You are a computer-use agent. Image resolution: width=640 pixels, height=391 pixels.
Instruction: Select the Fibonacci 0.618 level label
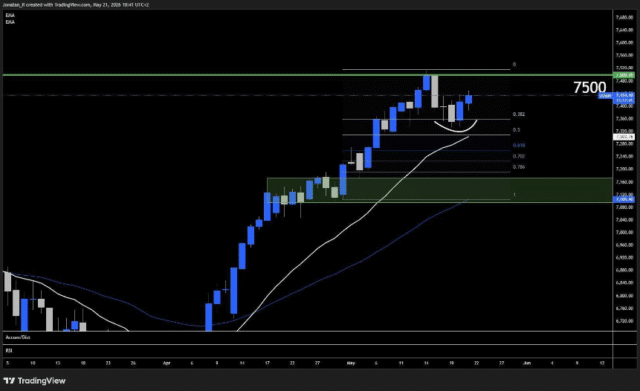(519, 145)
